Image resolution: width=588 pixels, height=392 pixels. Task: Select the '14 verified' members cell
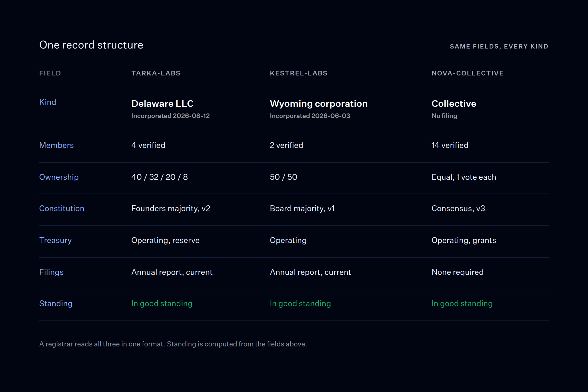pos(450,145)
